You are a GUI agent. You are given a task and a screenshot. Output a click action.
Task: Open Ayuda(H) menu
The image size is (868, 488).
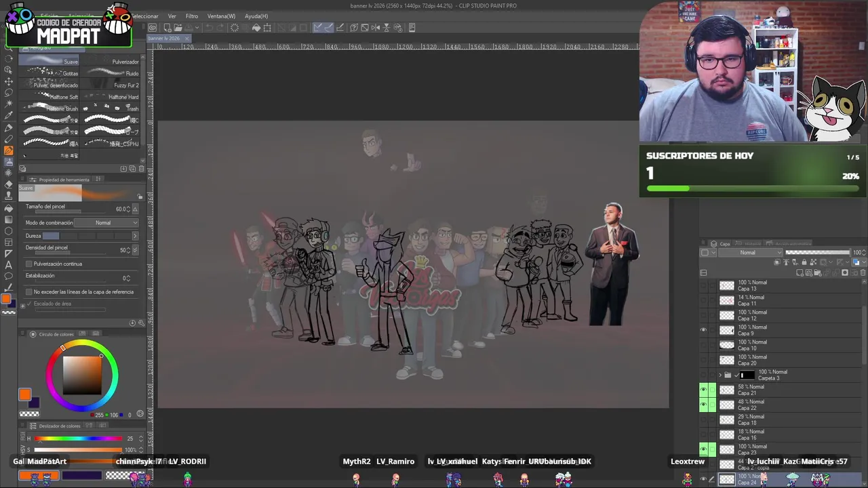[x=256, y=16]
